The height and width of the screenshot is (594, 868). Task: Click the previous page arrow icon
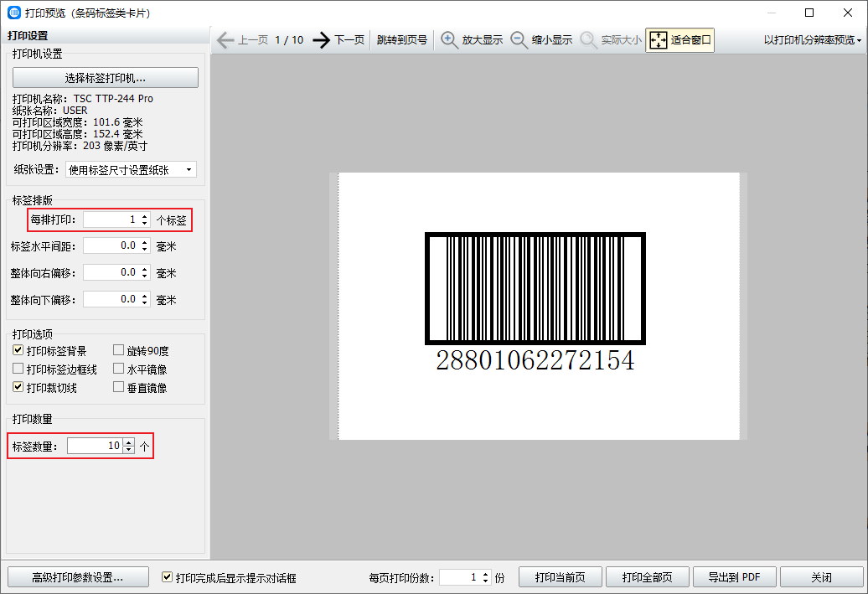(x=225, y=40)
